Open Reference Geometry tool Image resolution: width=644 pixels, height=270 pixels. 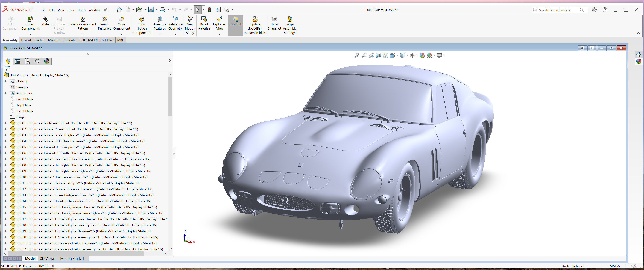(175, 24)
